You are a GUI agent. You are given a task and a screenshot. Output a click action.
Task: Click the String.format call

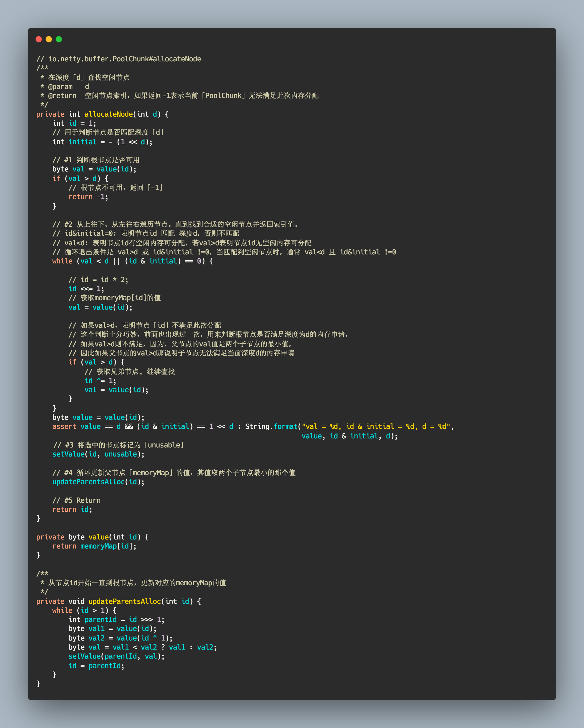[x=271, y=426]
